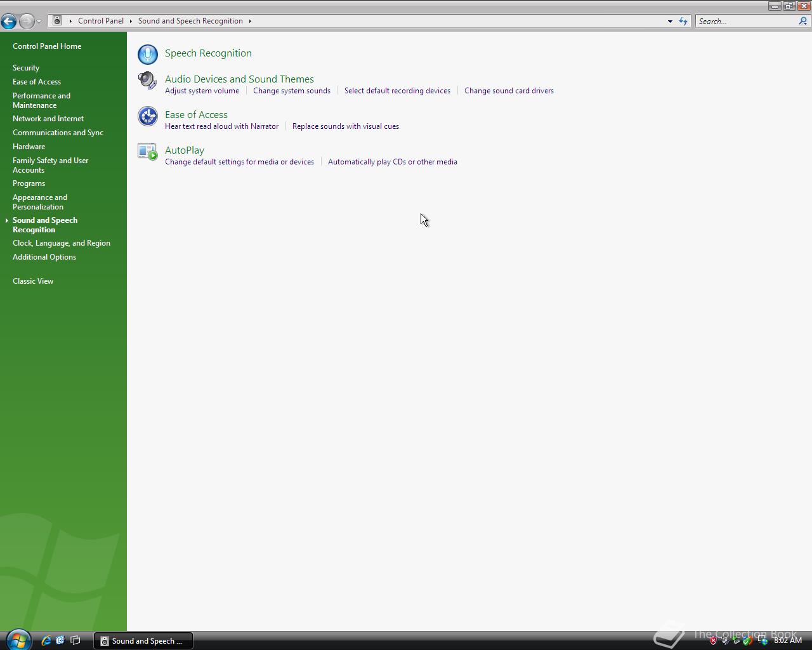The image size is (812, 650).
Task: Select the Hardware category in the sidebar
Action: click(x=29, y=147)
